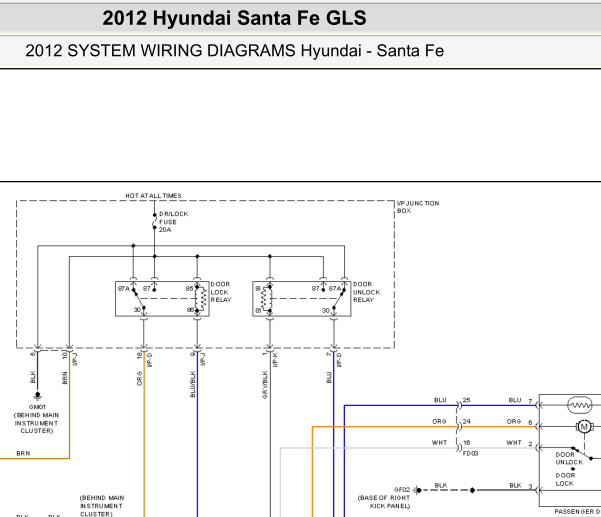Click the oval zigzag resistor symbol
This screenshot has width=601, height=517.
pyautogui.click(x=580, y=405)
